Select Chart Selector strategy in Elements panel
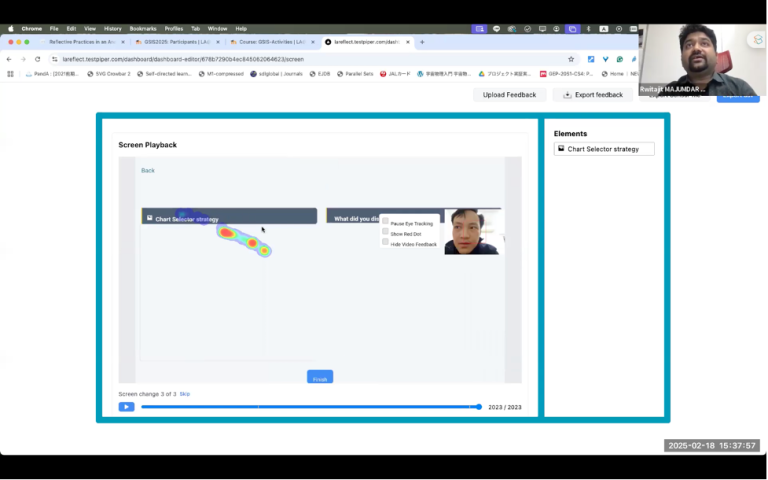The height and width of the screenshot is (480, 768). point(604,149)
